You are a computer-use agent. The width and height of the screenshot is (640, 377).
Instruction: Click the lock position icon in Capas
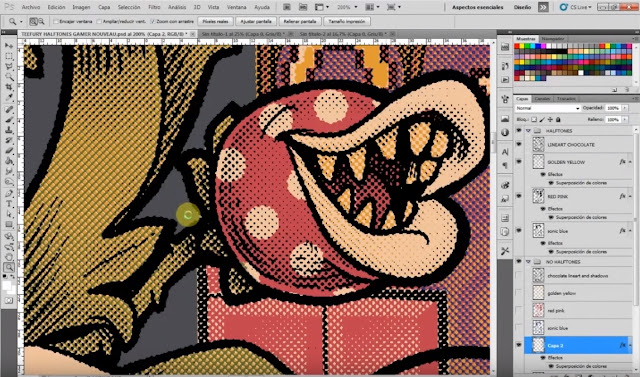(550, 120)
